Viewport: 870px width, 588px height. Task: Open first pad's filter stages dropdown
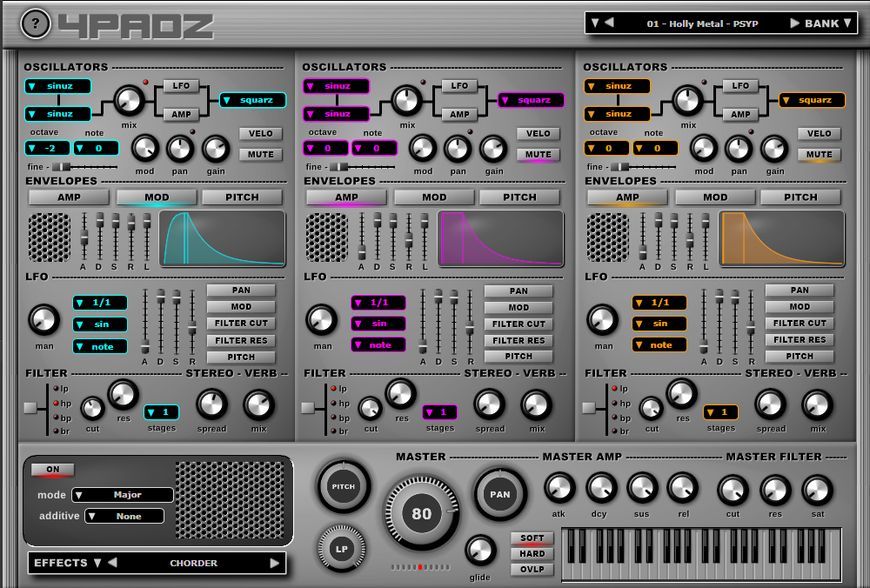pos(162,412)
